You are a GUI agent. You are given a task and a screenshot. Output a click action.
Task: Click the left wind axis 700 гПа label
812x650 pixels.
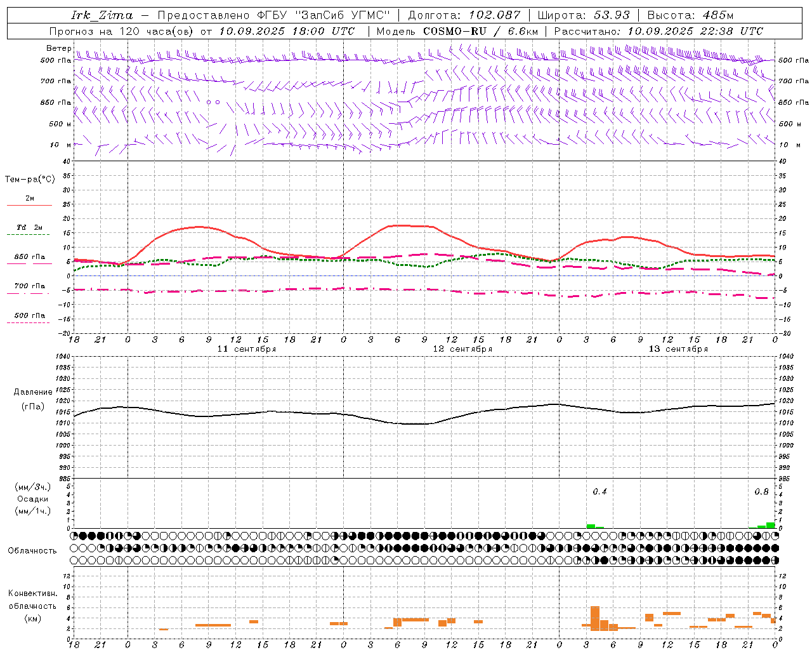pos(56,81)
